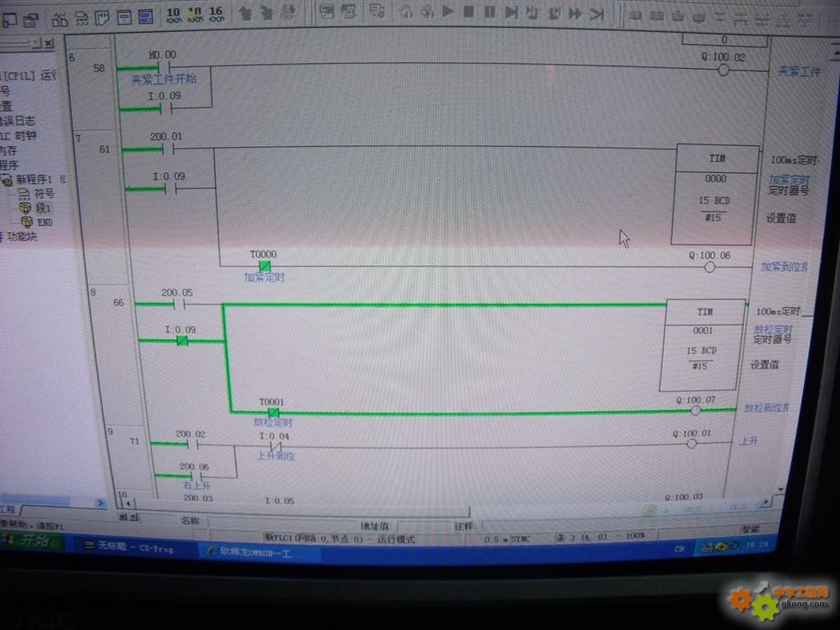Click rung number 7 in the ladder margin
Viewport: 840px width, 630px height.
pos(78,138)
